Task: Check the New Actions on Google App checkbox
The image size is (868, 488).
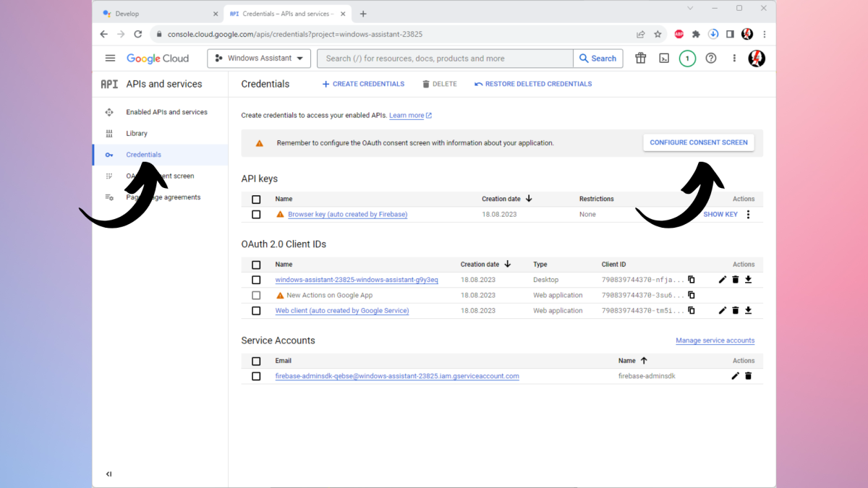Action: click(x=256, y=295)
